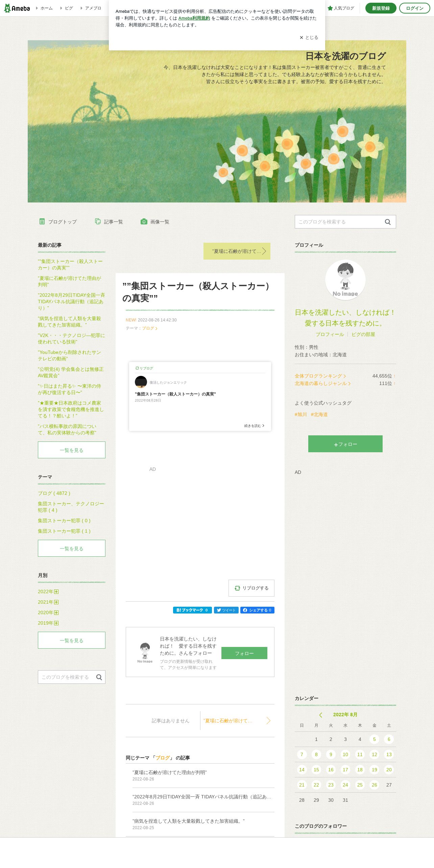Open the Ameba利用規約 link

click(x=194, y=18)
